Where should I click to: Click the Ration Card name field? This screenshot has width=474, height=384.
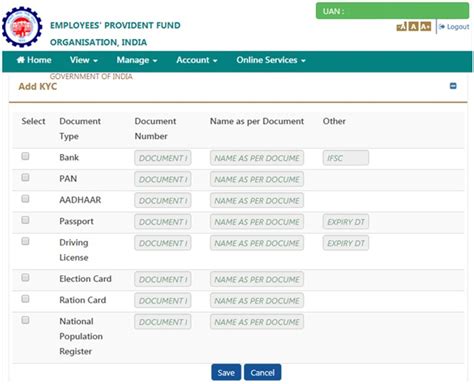click(257, 301)
